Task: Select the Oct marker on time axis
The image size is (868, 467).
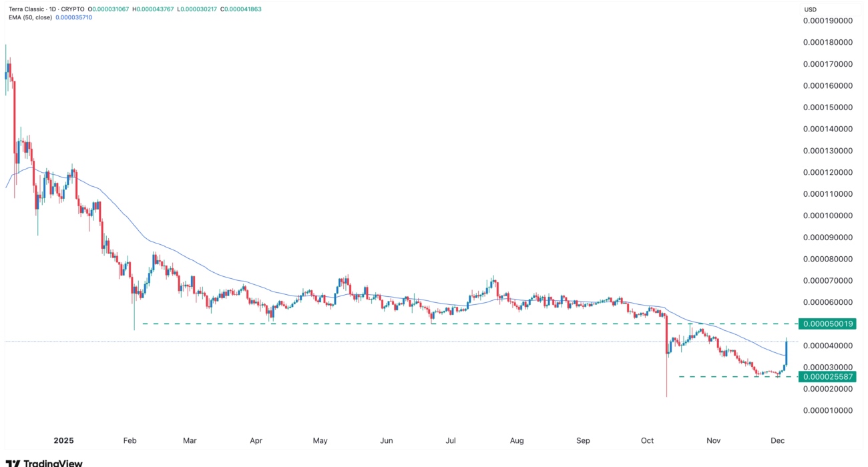Action: pos(648,441)
